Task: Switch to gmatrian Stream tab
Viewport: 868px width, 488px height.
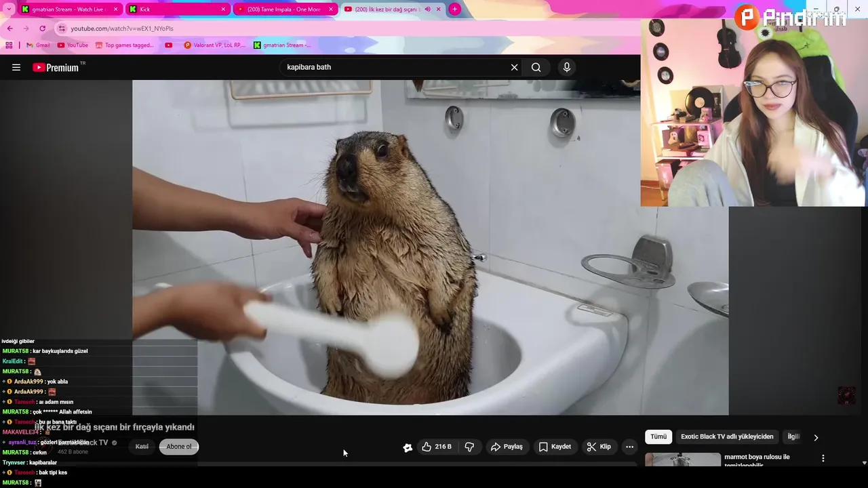Action: point(69,9)
